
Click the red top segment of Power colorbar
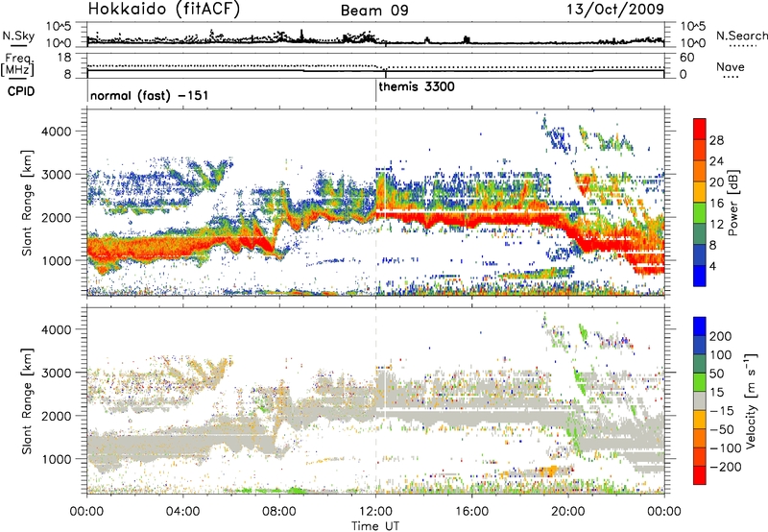click(x=700, y=130)
